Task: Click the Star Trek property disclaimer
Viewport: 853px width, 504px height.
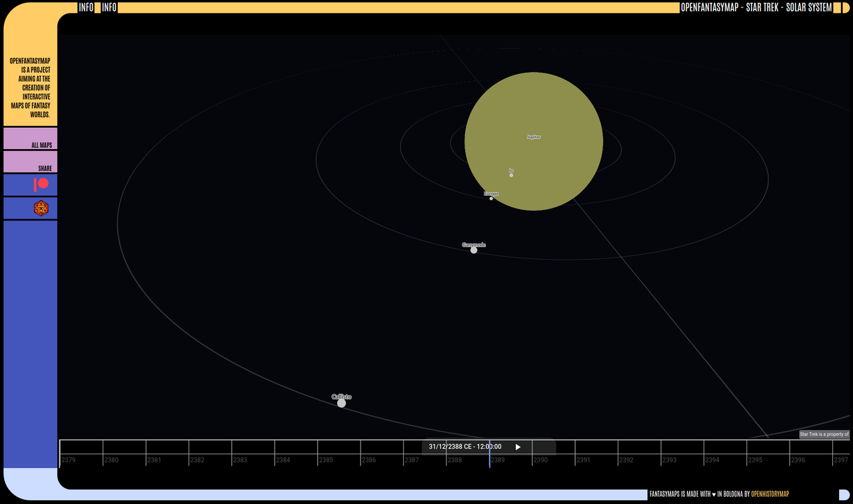Action: (x=824, y=434)
